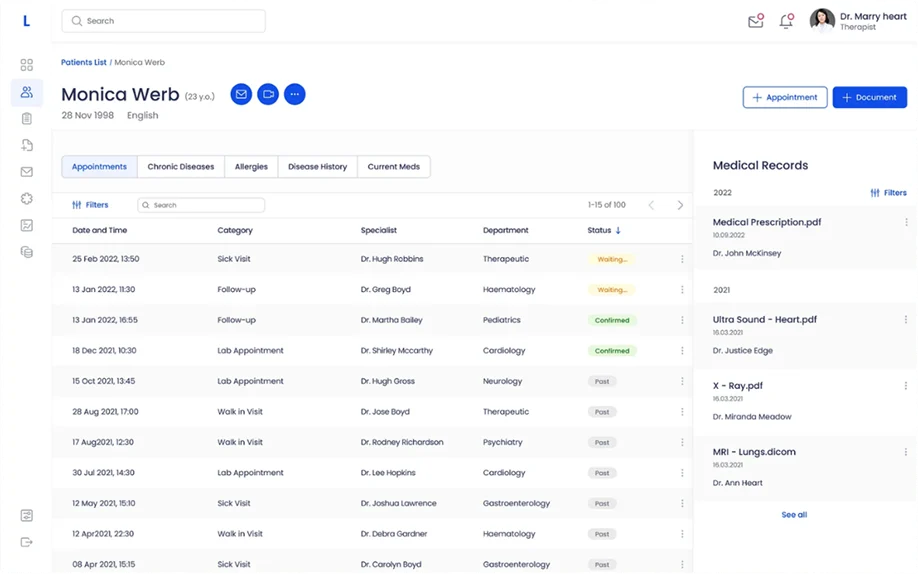918x574 pixels.
Task: Click the Add Appointment button
Action: [x=785, y=97]
